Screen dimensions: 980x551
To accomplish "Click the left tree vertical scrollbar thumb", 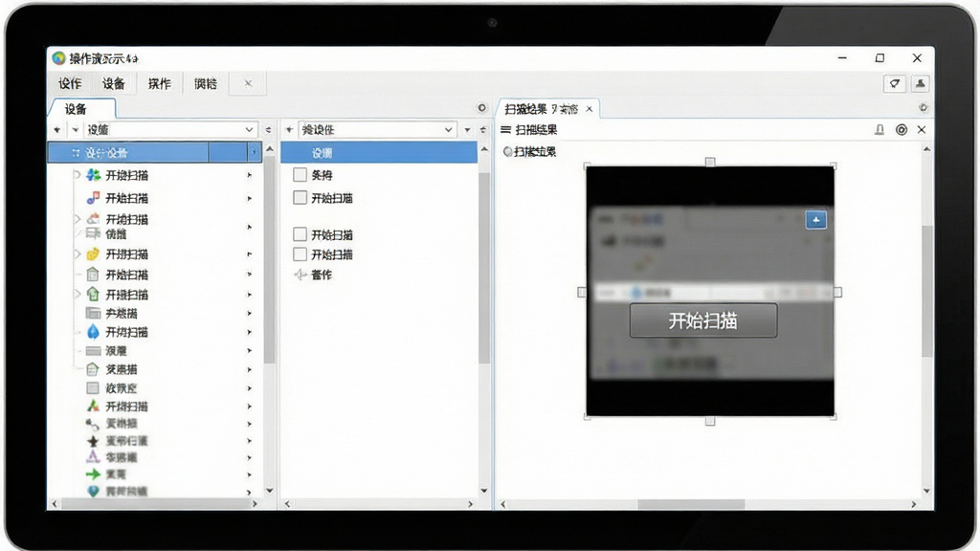I will coord(269,259).
